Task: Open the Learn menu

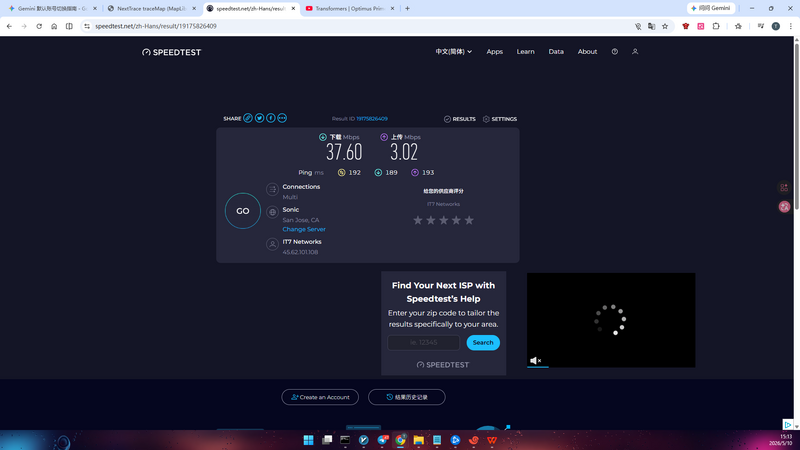Action: point(526,52)
